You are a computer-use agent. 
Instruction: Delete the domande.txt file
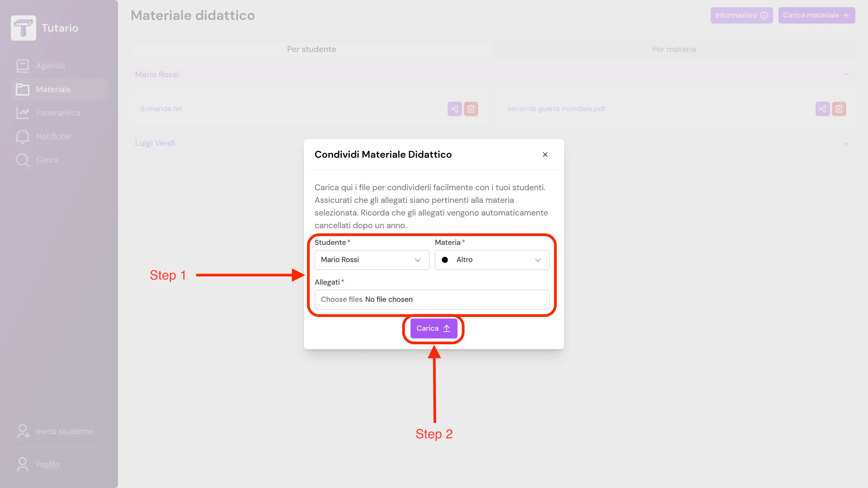point(471,109)
